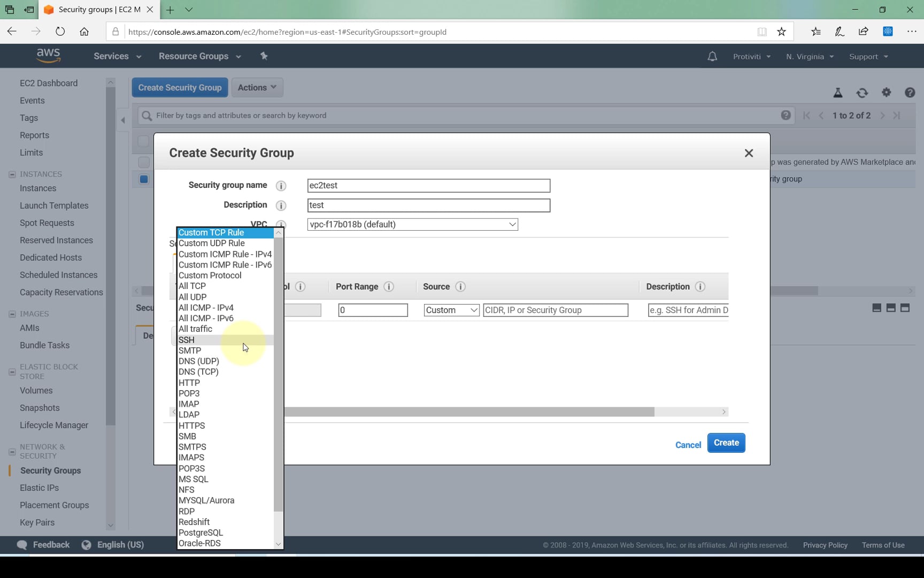Open the help question mark icon

click(x=909, y=92)
